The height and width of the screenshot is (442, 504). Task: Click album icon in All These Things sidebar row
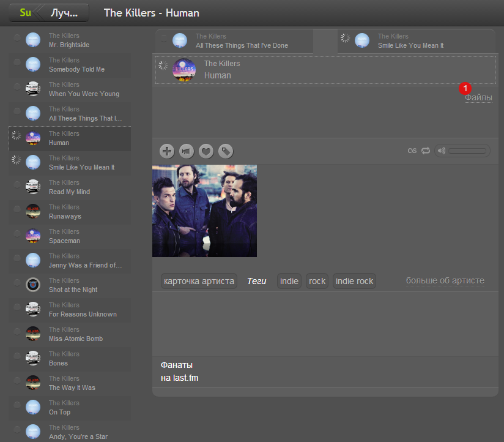[x=33, y=113]
